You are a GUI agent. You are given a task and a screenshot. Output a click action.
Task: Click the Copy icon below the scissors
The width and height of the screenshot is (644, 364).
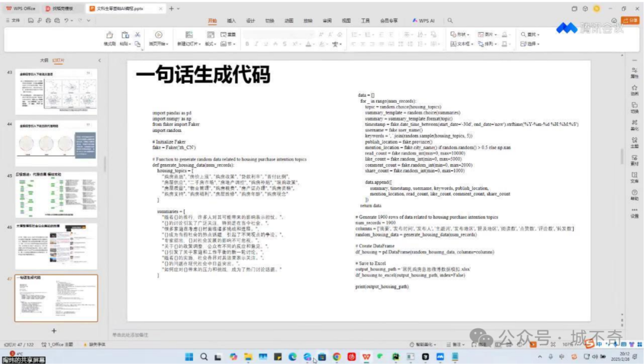[138, 44]
